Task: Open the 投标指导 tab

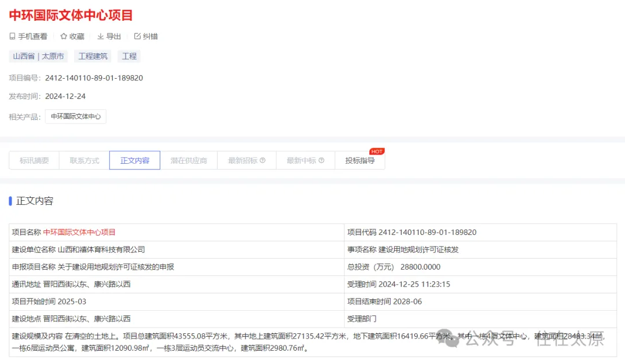Action: coord(360,160)
